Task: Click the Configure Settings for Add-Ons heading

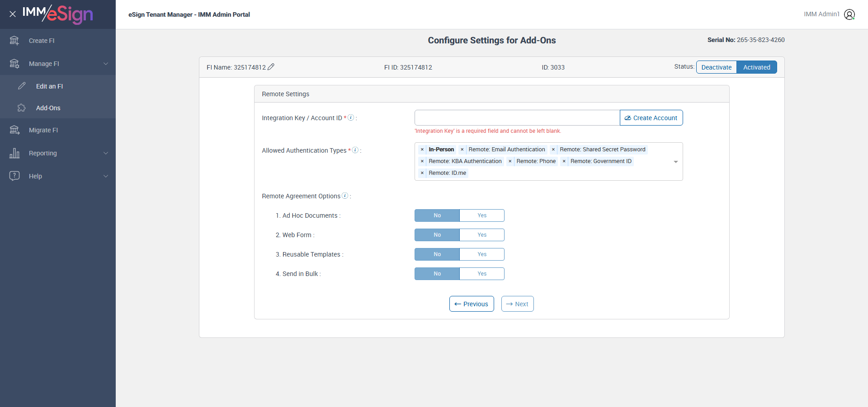Action: 492,40
